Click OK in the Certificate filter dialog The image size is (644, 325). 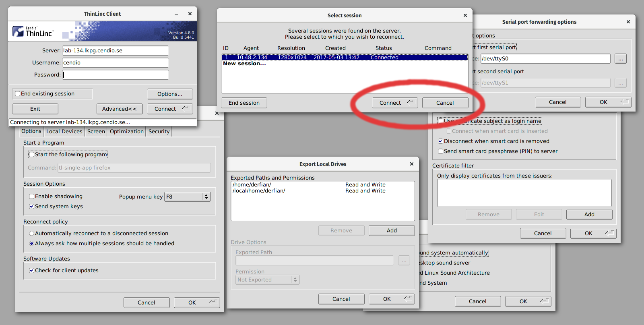click(x=593, y=234)
